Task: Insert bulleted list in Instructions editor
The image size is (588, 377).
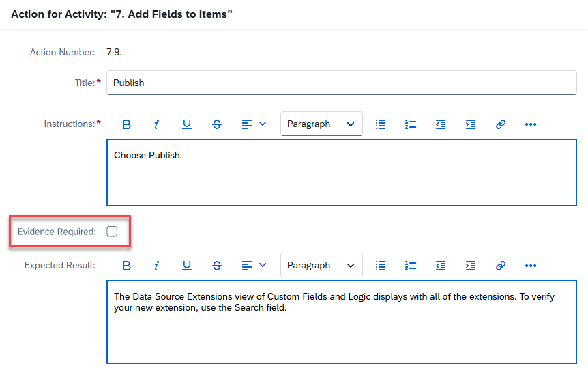Action: 381,124
